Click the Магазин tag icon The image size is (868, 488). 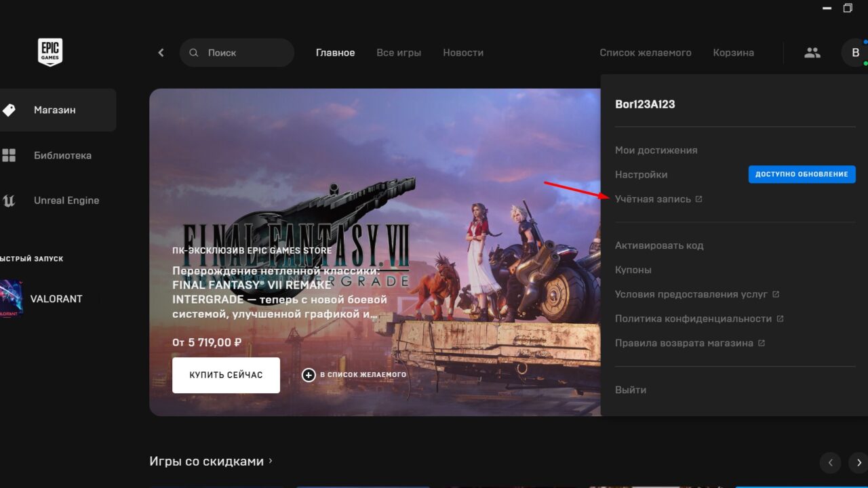(9, 110)
